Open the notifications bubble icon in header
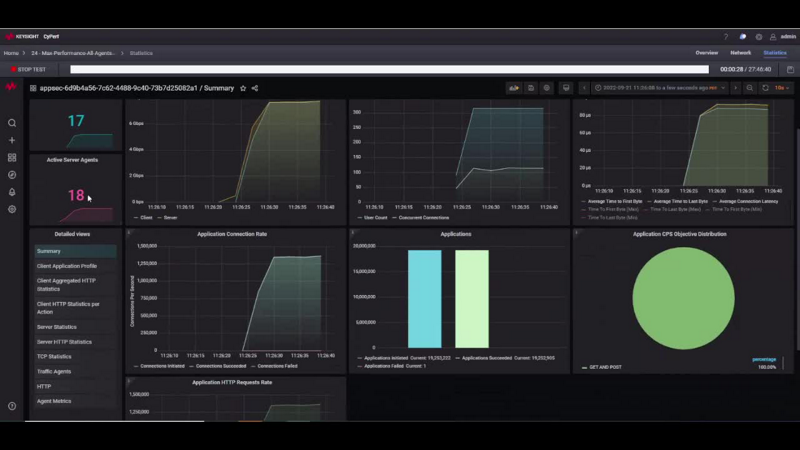 (x=742, y=37)
